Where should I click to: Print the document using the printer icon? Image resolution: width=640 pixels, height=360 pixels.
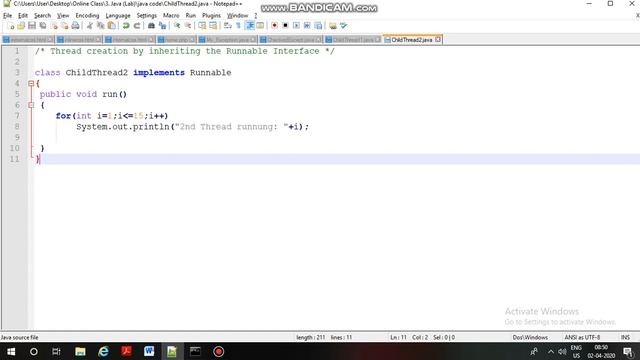click(x=76, y=26)
